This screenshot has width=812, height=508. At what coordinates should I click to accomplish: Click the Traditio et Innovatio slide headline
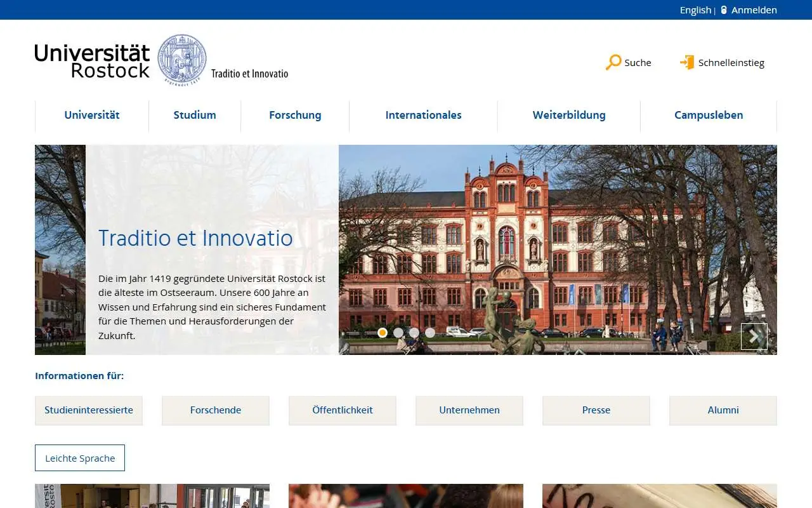click(x=195, y=238)
